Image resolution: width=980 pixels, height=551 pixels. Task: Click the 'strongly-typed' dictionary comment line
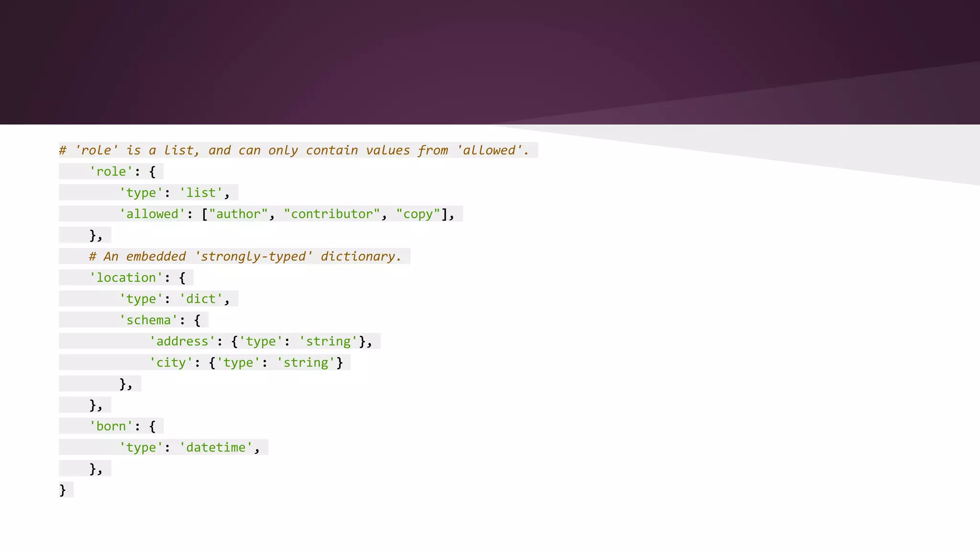click(x=245, y=256)
